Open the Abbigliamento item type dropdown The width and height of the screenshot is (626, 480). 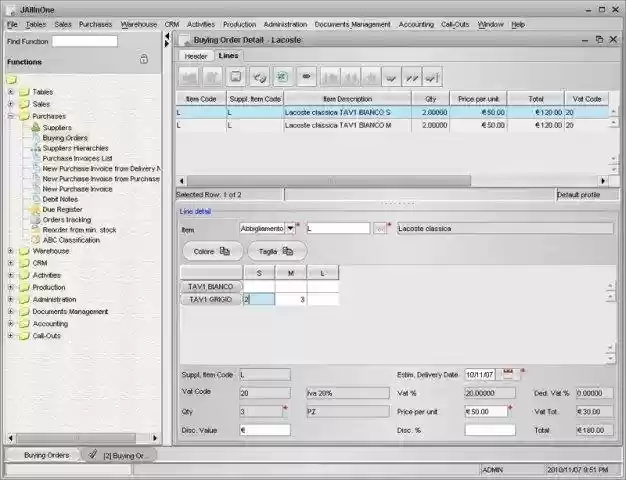point(290,228)
